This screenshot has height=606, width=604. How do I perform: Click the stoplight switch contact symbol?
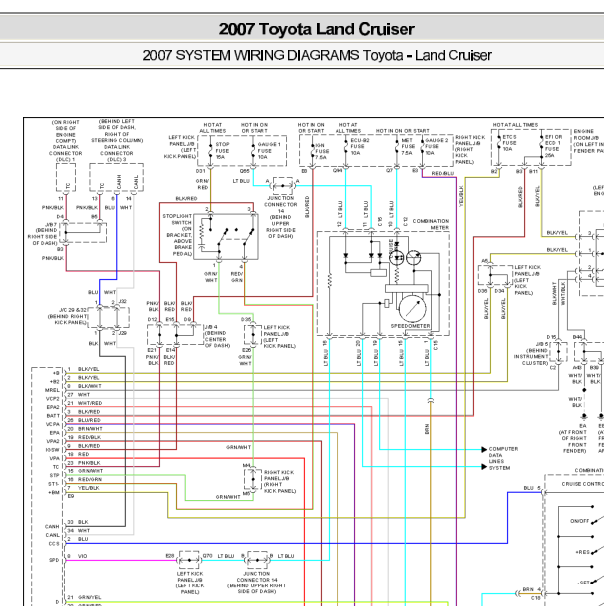pyautogui.click(x=226, y=237)
